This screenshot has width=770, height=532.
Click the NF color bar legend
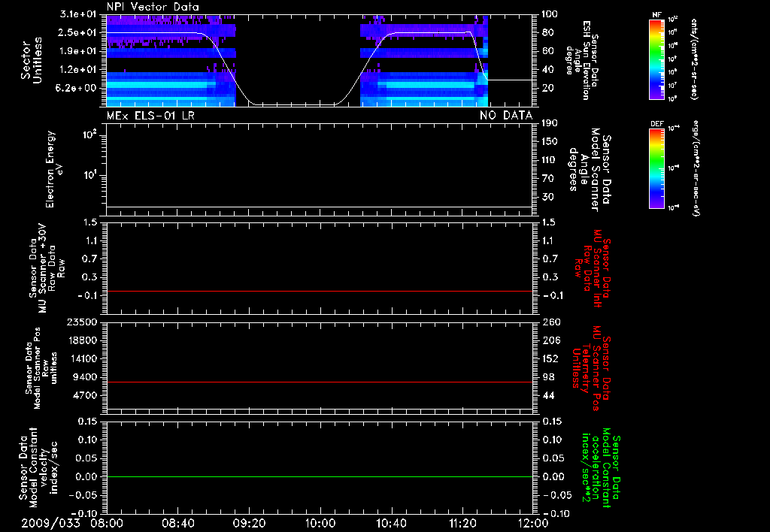click(x=657, y=59)
